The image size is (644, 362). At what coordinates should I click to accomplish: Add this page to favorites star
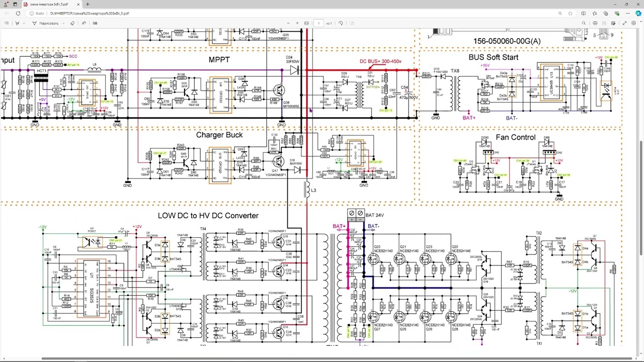570,14
